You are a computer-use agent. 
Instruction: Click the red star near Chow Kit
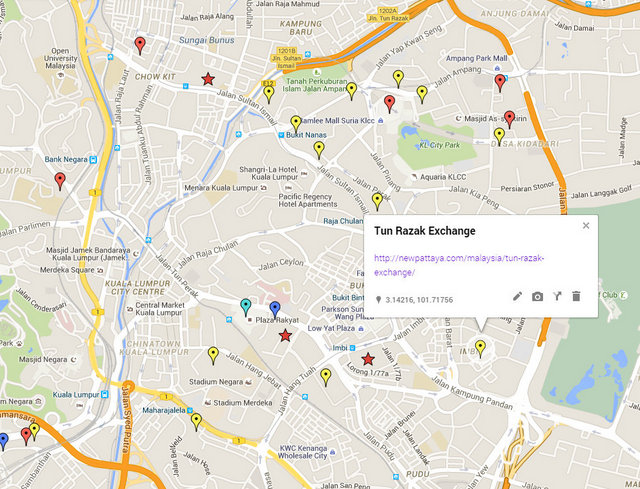pyautogui.click(x=208, y=79)
